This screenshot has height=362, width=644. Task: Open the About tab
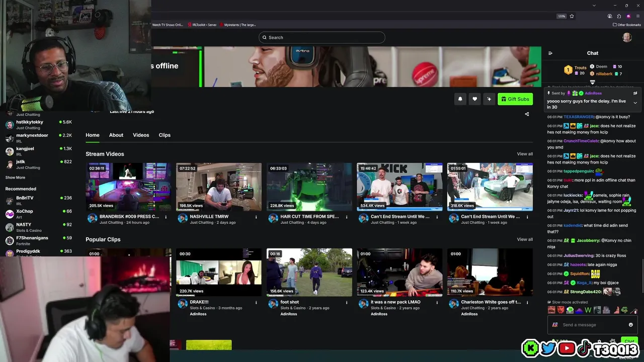116,135
